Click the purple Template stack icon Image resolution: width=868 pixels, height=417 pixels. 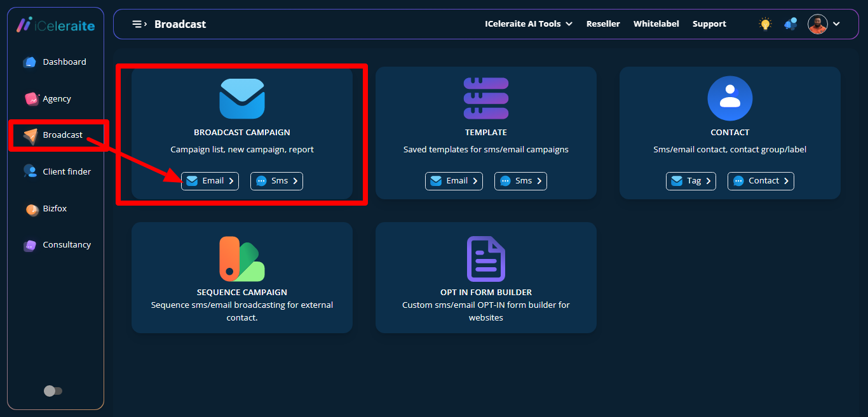pyautogui.click(x=485, y=98)
